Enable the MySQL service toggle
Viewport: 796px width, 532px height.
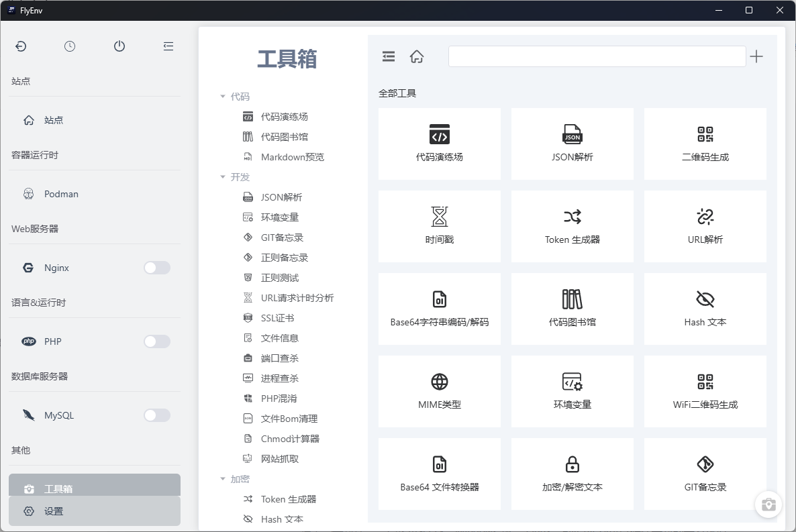click(x=156, y=415)
